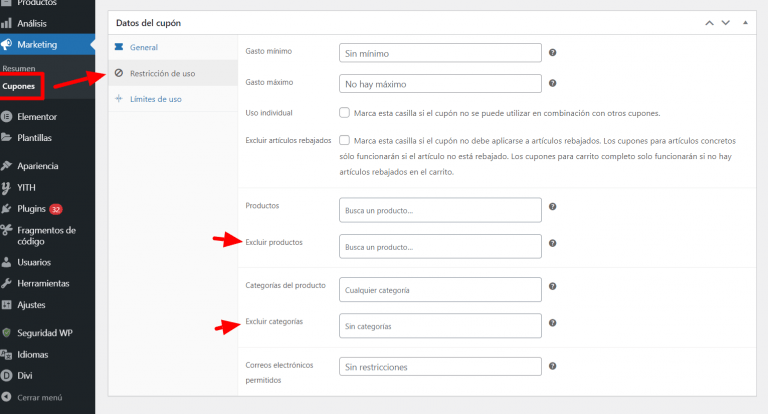Go to Cupones under Marketing
This screenshot has height=414, width=768.
pyautogui.click(x=19, y=86)
